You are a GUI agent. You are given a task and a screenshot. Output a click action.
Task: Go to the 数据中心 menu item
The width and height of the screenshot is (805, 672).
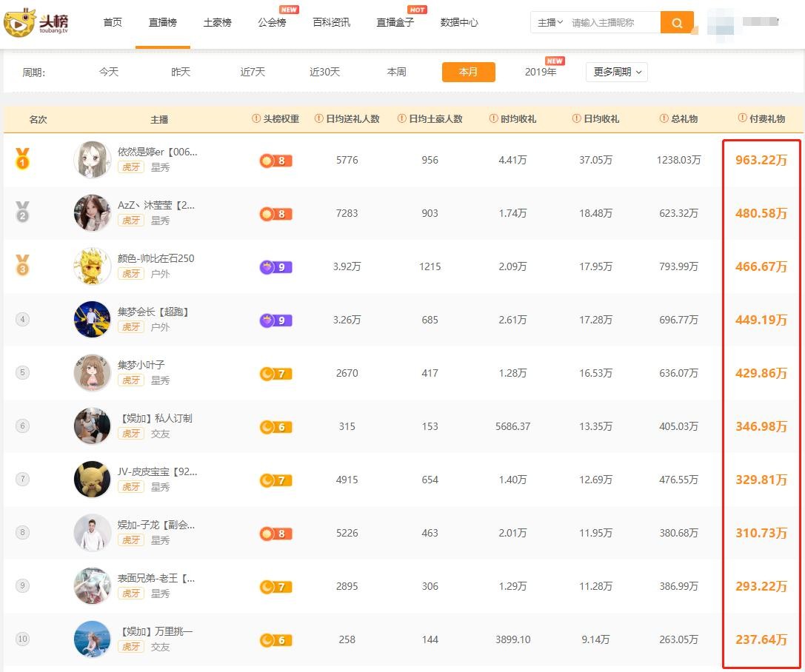tap(459, 23)
